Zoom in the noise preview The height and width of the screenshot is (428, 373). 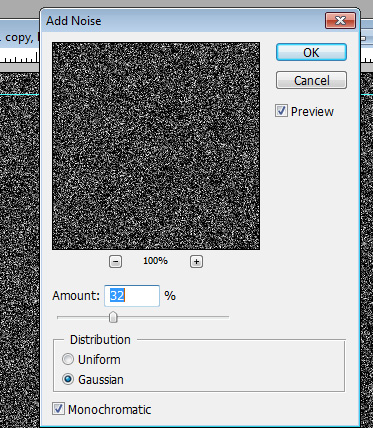pos(196,262)
